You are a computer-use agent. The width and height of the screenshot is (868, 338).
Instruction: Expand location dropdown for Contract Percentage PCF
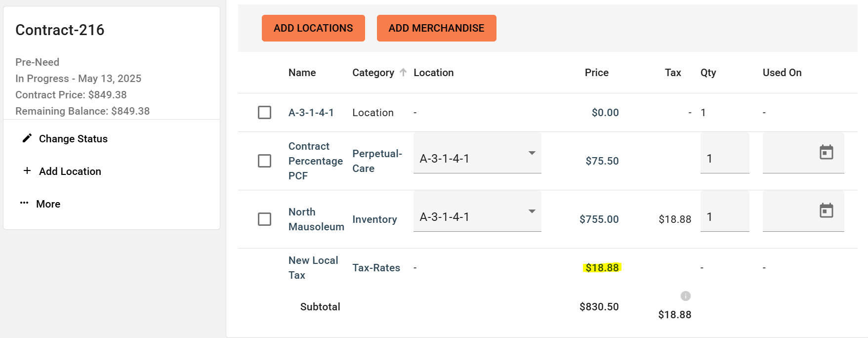[x=532, y=153]
